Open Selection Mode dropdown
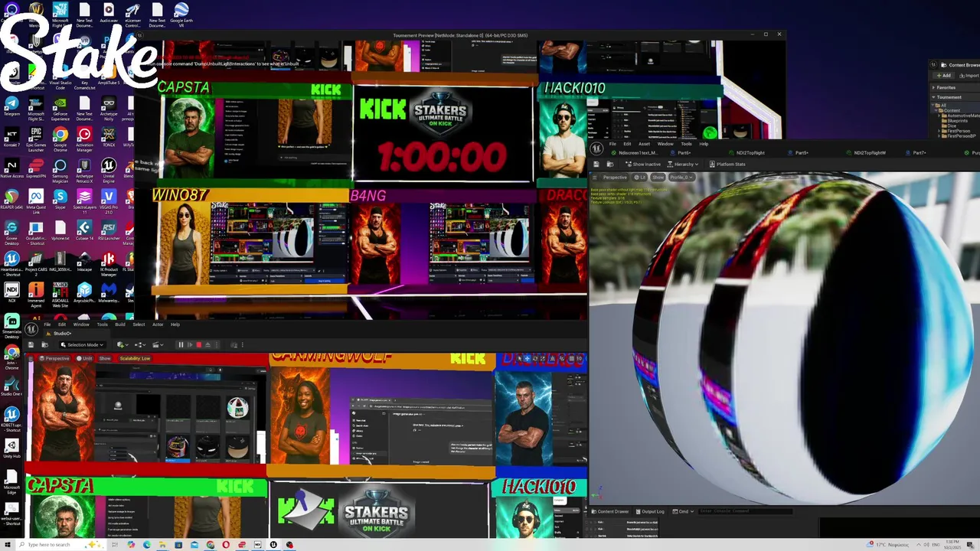 pyautogui.click(x=83, y=344)
